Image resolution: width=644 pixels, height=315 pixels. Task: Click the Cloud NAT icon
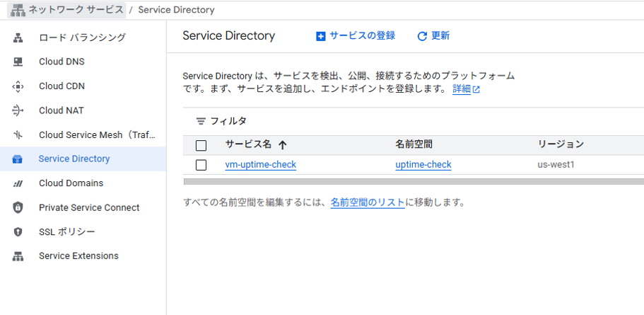tap(18, 110)
